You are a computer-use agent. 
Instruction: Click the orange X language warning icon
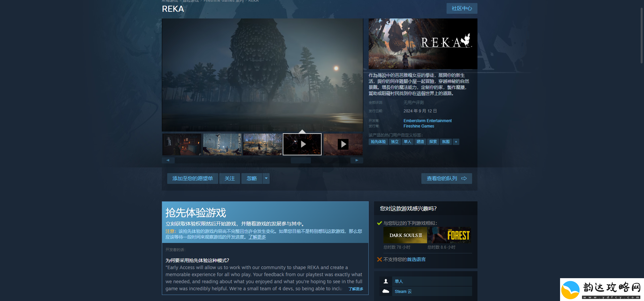379,259
